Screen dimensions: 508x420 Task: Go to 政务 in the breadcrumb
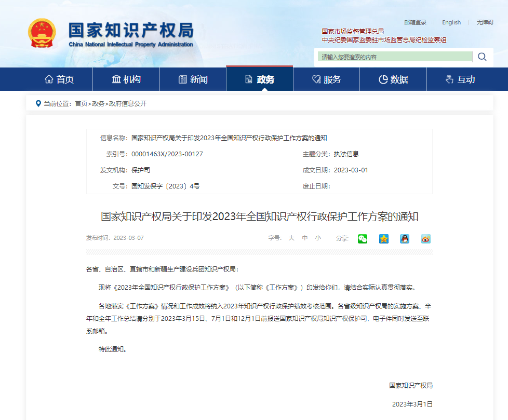98,104
